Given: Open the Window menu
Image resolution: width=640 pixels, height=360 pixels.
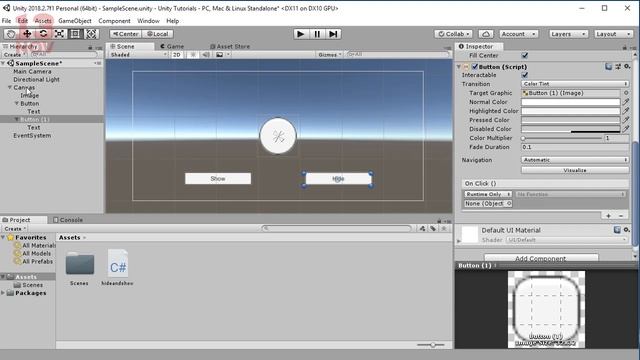Looking at the screenshot, I should pos(148,21).
